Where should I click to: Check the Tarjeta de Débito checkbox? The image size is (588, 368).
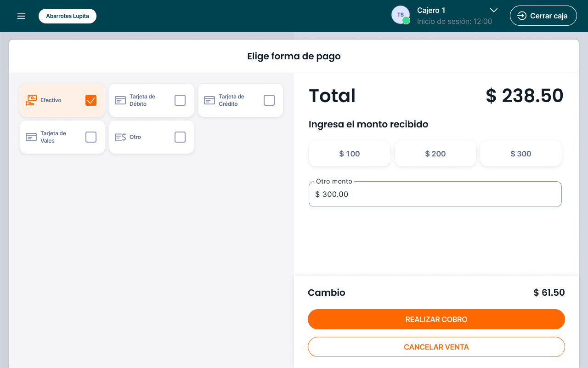click(180, 100)
